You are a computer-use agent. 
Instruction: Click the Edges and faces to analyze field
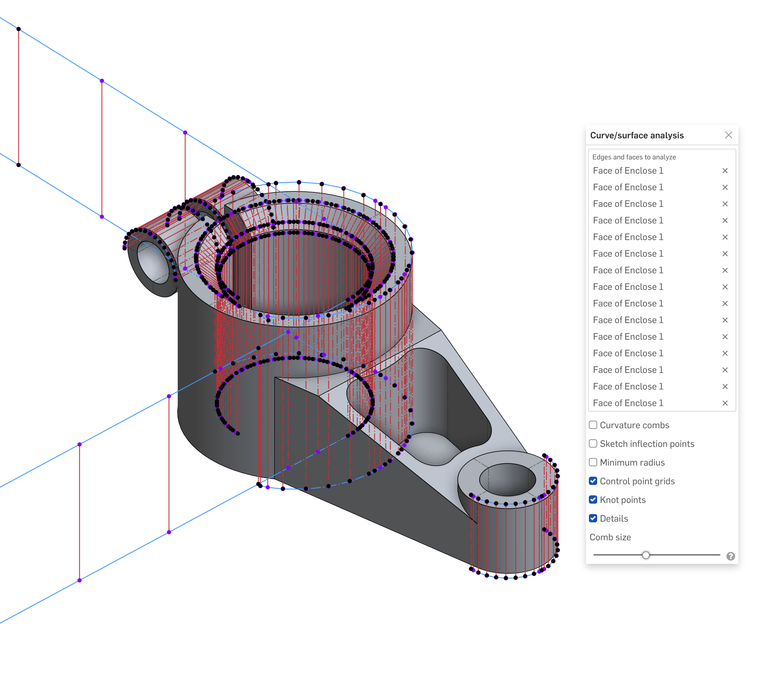point(634,157)
